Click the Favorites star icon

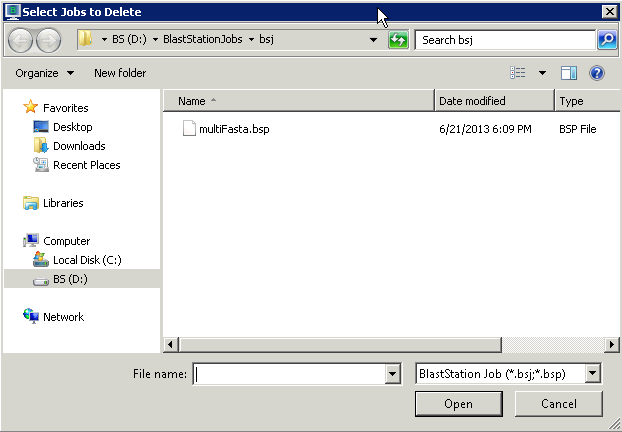(30, 107)
